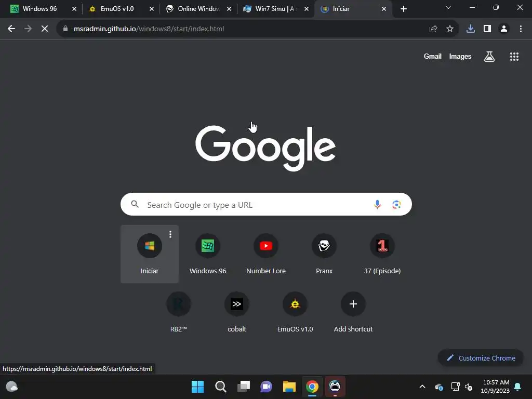Open Task View on taskbar
This screenshot has height=399, width=532.
tap(244, 387)
